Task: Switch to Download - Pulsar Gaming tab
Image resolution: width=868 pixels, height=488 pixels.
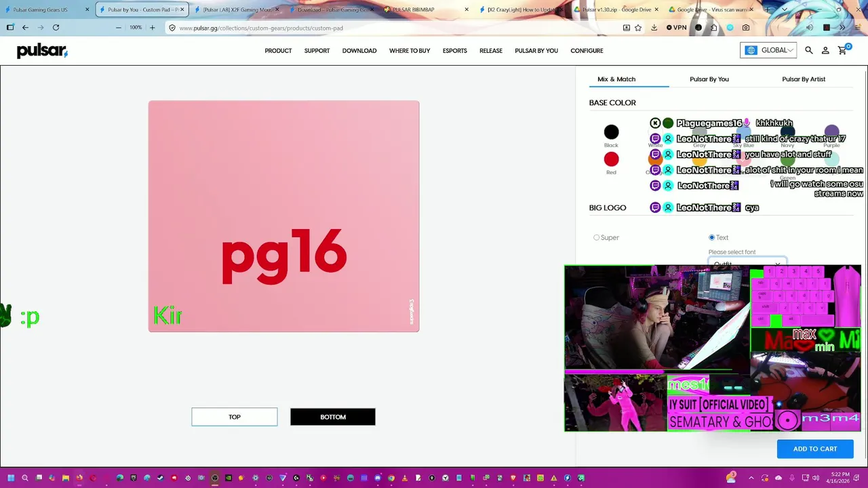Action: click(331, 9)
